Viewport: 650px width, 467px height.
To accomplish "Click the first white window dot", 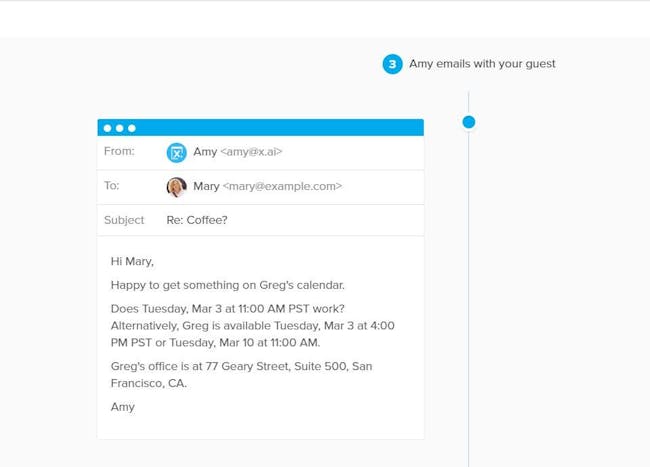I will pos(107,128).
